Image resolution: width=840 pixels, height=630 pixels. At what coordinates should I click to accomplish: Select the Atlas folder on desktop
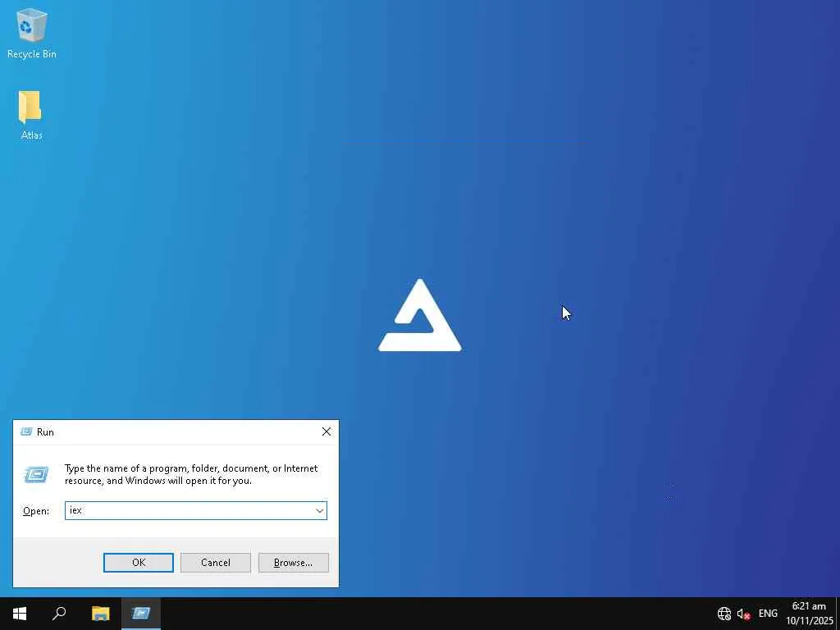click(31, 115)
